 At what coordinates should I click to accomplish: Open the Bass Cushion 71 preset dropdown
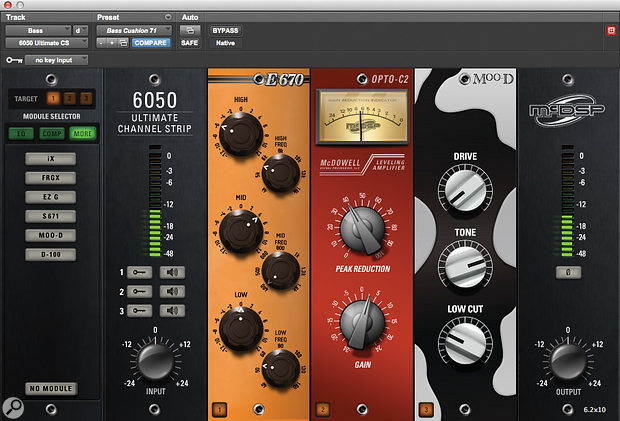coord(134,30)
